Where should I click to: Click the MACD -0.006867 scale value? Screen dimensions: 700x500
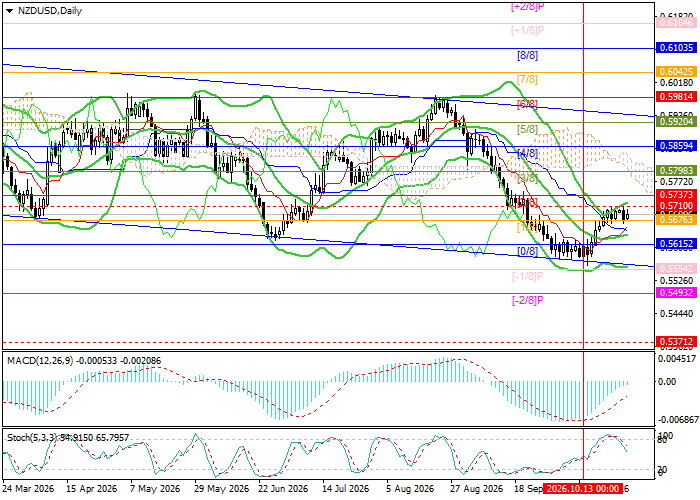(x=677, y=420)
